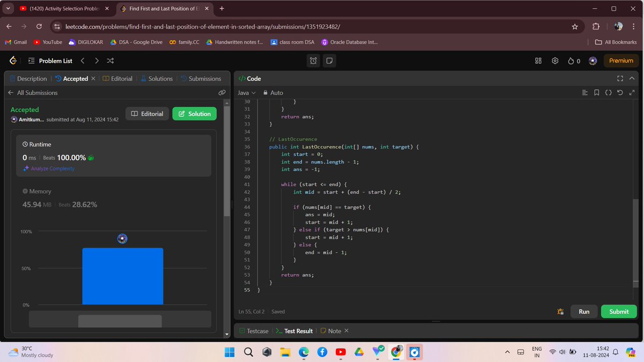Switch to the Solutions tab
Screen dimensions: 644x362
point(157,78)
